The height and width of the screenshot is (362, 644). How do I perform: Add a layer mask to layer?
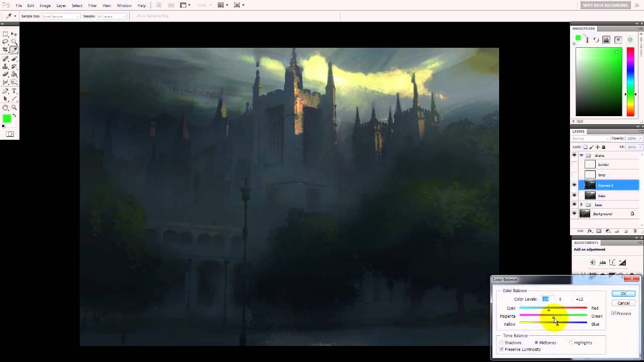(x=599, y=231)
